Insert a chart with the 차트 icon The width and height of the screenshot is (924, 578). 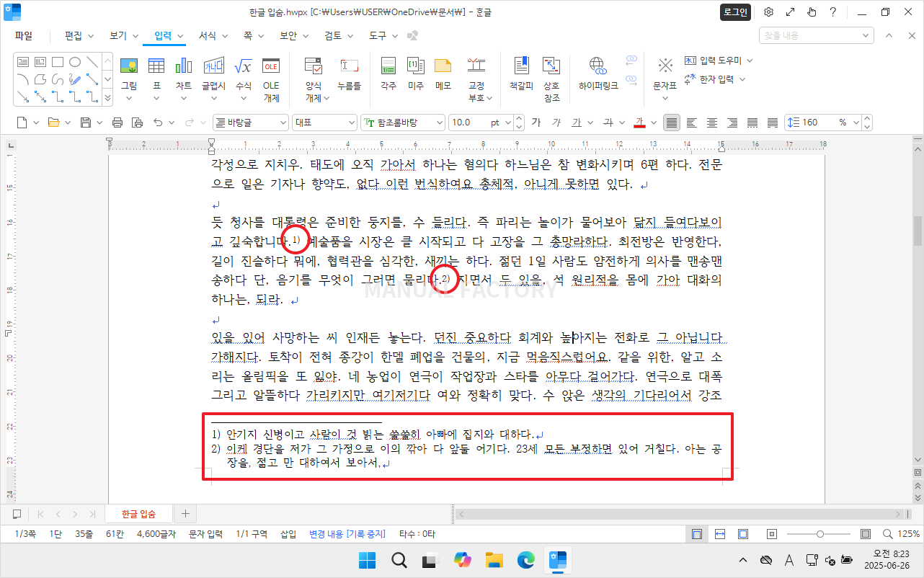pos(184,67)
